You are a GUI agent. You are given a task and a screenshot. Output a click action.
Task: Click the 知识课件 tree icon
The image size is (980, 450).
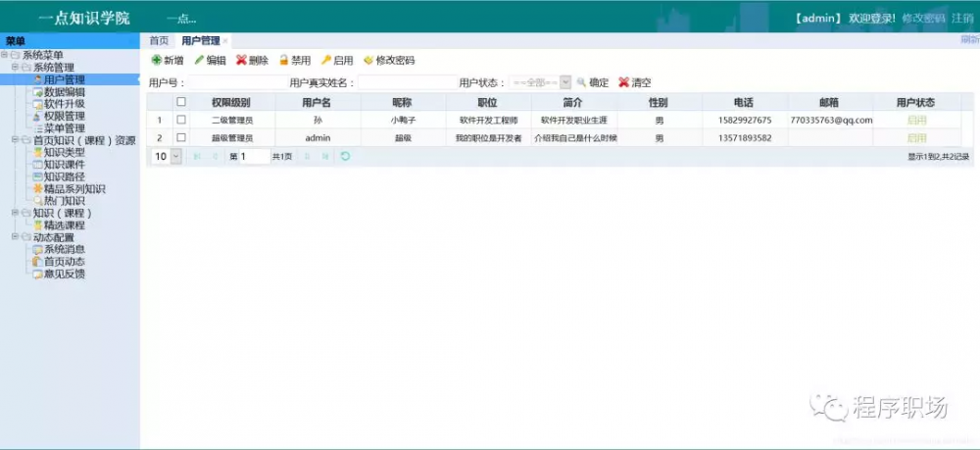click(x=38, y=165)
